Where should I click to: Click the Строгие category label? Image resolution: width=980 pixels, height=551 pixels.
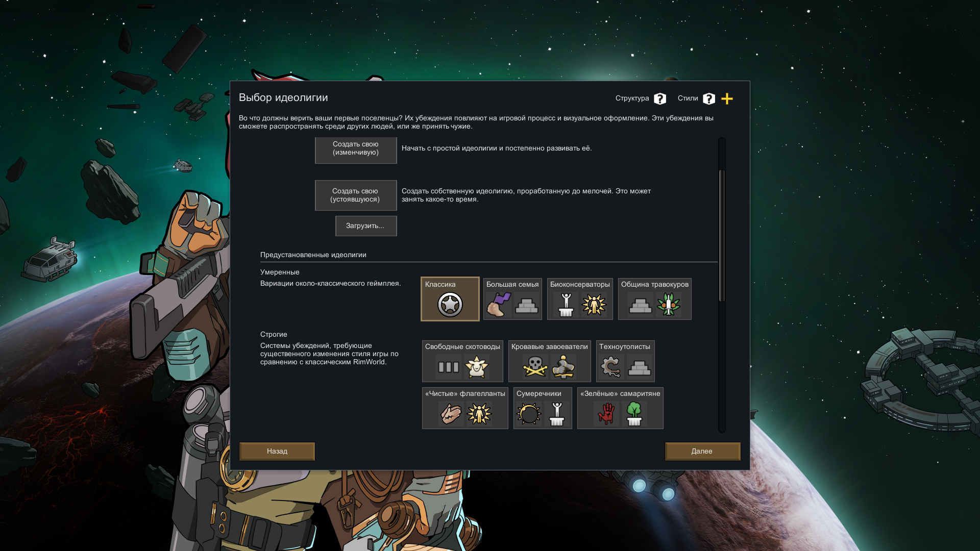[274, 335]
